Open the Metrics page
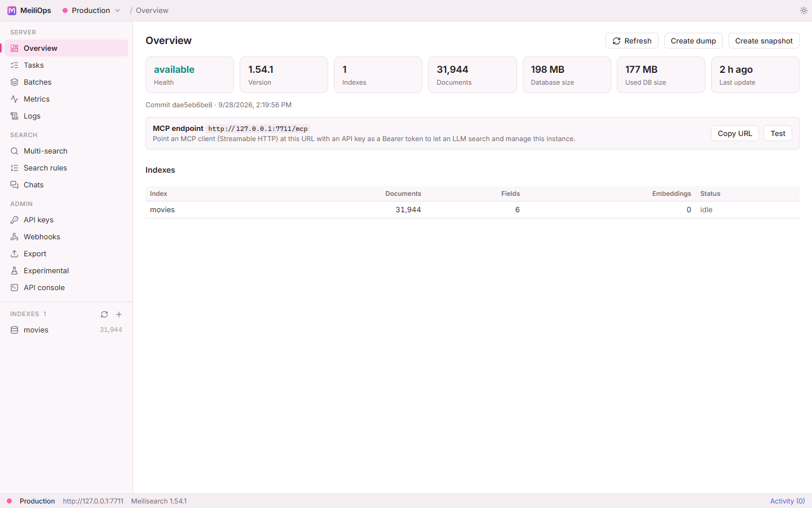 coord(66,99)
